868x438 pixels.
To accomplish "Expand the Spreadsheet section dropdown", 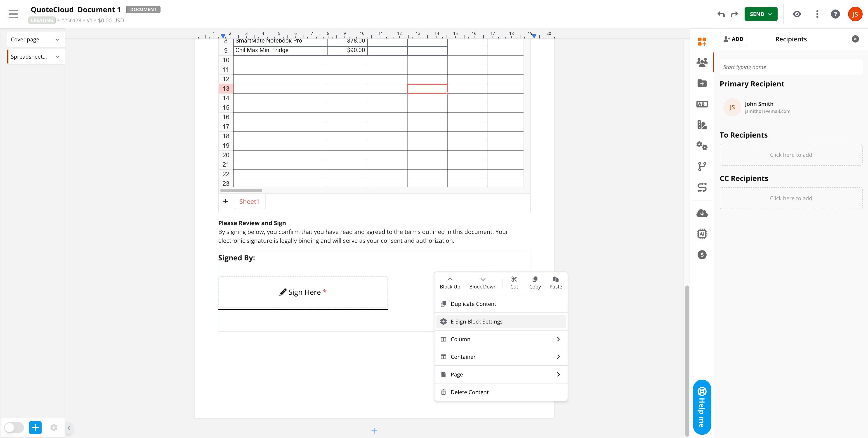I will (57, 57).
